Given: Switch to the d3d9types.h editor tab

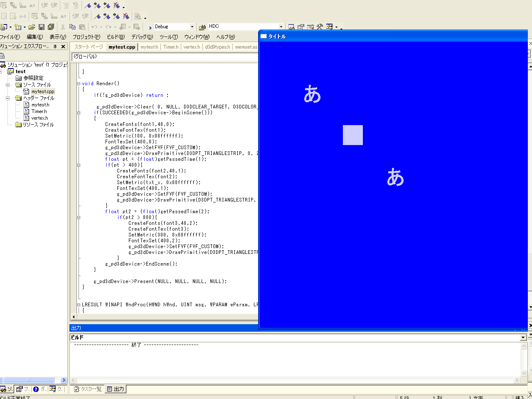Looking at the screenshot, I should click(x=217, y=47).
